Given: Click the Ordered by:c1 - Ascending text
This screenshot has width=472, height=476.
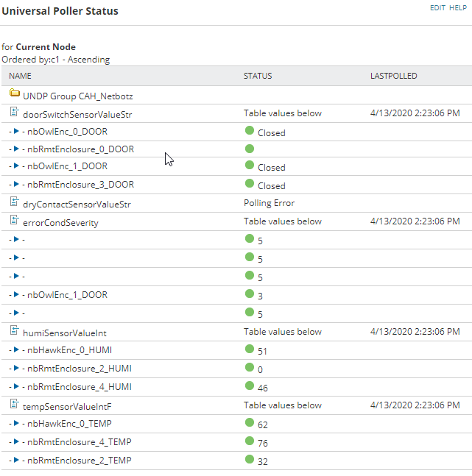Looking at the screenshot, I should click(56, 60).
